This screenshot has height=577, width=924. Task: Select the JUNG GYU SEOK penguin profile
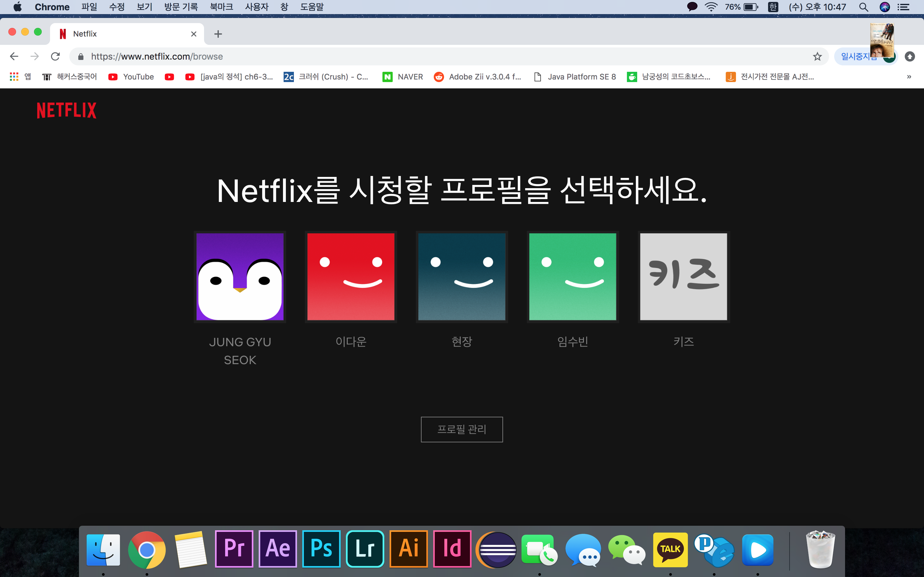240,277
